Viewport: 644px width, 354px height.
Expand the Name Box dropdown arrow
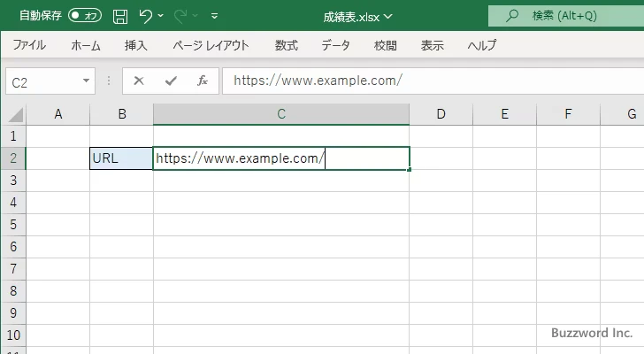[87, 81]
